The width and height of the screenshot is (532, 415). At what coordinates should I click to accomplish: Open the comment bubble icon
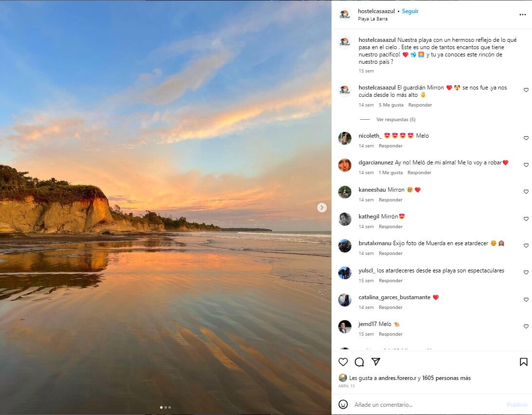[359, 362]
